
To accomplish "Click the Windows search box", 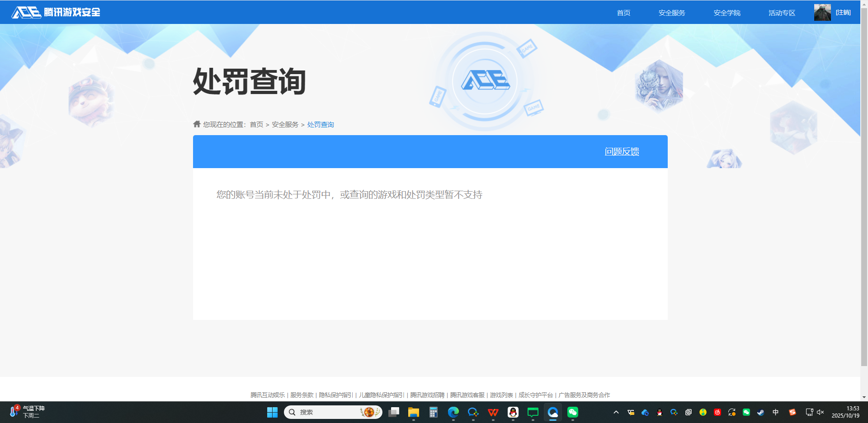I will tap(333, 412).
